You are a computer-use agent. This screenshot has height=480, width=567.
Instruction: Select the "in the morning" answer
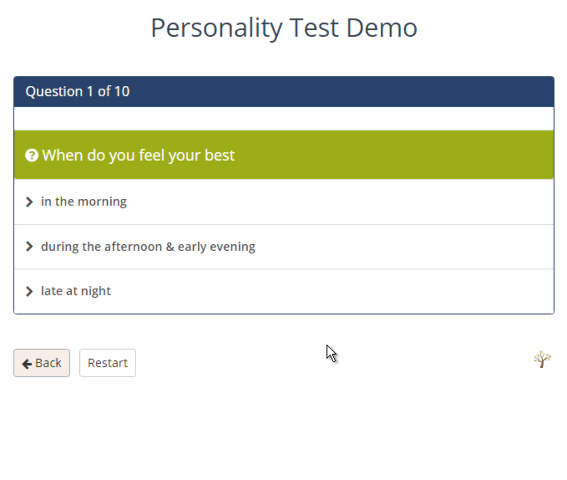(x=84, y=201)
